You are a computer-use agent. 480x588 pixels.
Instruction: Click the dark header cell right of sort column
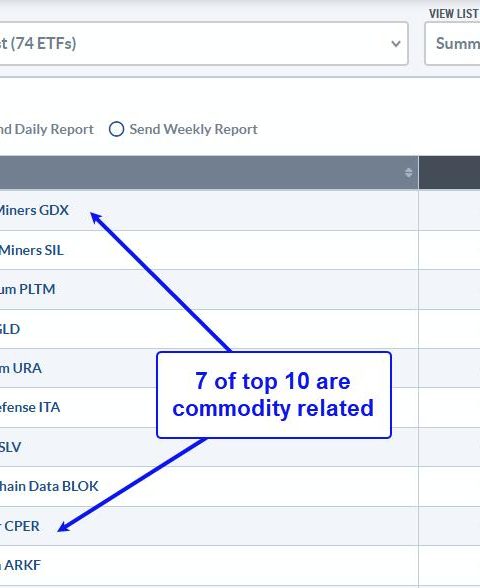[449, 172]
